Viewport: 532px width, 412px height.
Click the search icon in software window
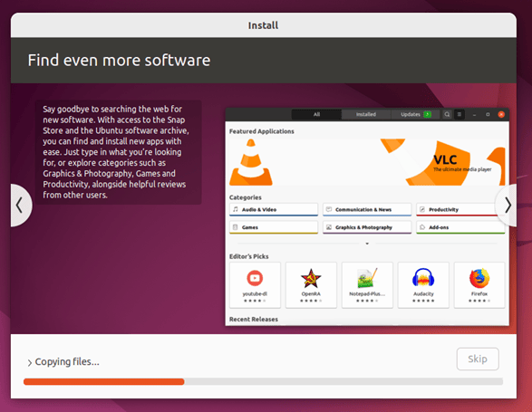pos(447,115)
